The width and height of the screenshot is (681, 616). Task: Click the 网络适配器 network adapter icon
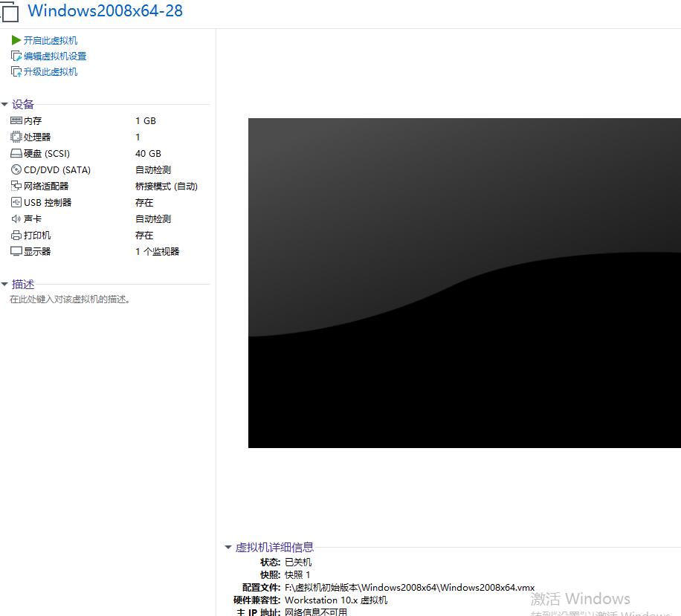click(x=16, y=186)
